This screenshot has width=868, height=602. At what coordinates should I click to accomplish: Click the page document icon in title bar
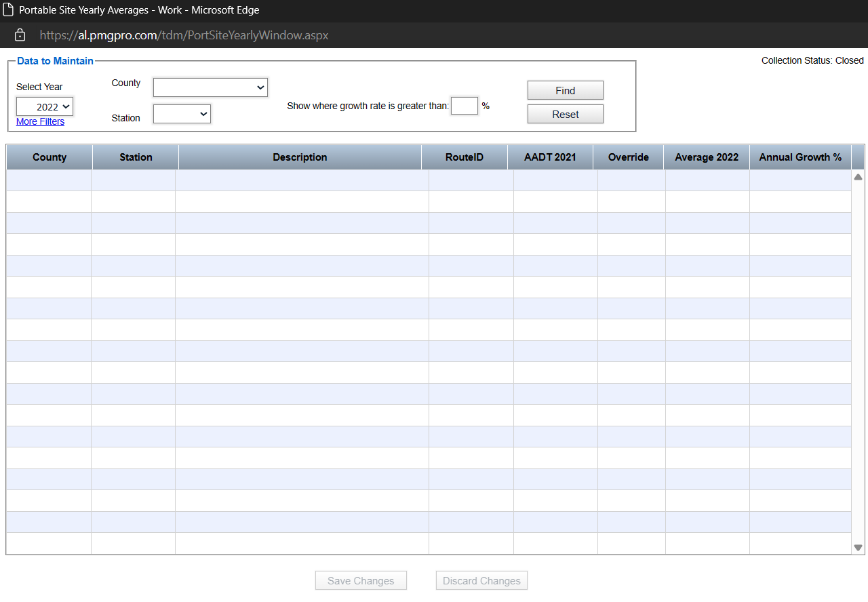point(8,10)
